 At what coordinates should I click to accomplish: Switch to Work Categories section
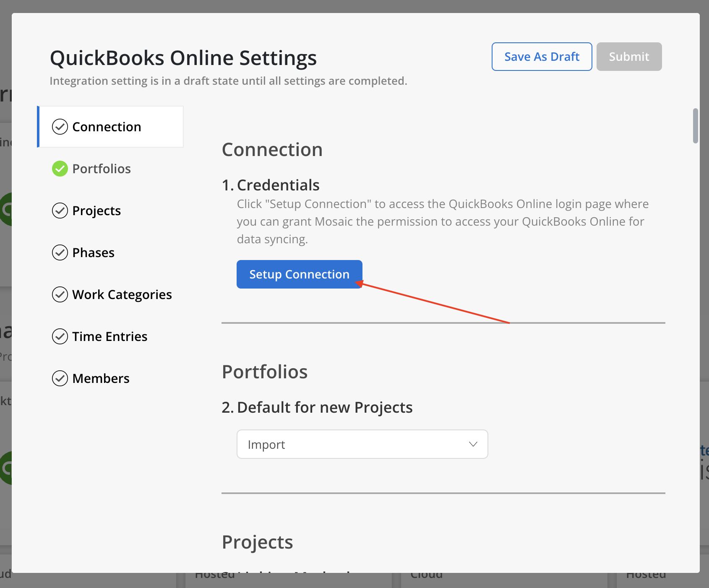point(122,294)
